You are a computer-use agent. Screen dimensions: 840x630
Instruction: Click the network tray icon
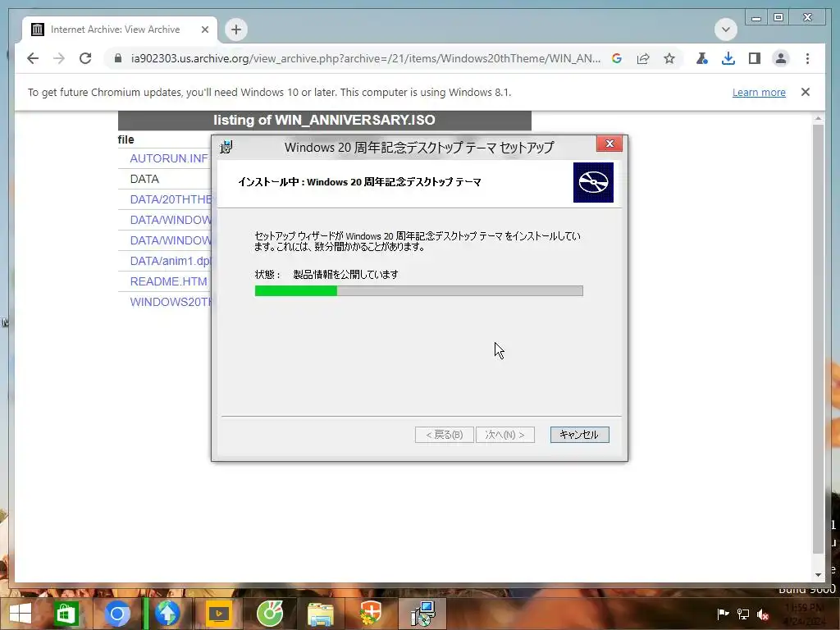coord(743,614)
